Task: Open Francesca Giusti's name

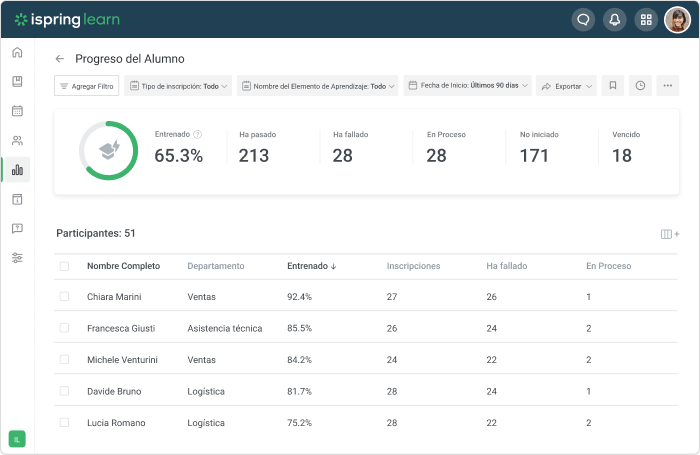Action: click(121, 329)
